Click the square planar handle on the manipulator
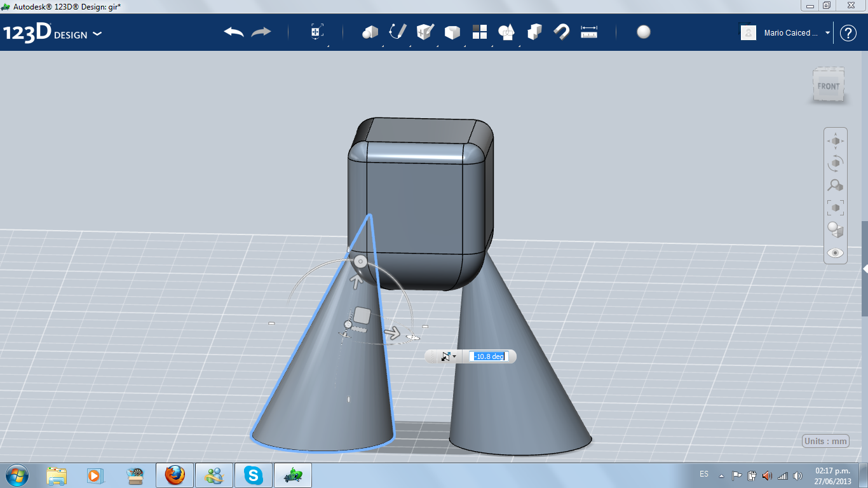 [x=362, y=315]
